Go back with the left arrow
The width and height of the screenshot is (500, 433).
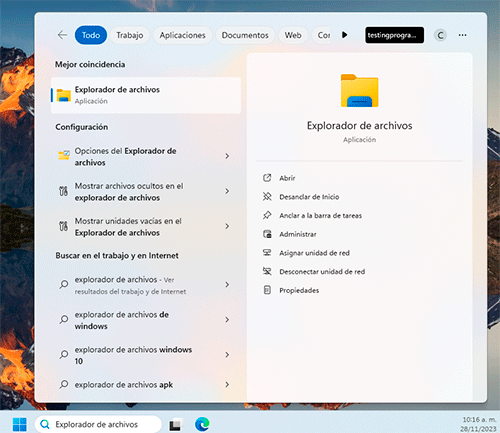(x=62, y=35)
